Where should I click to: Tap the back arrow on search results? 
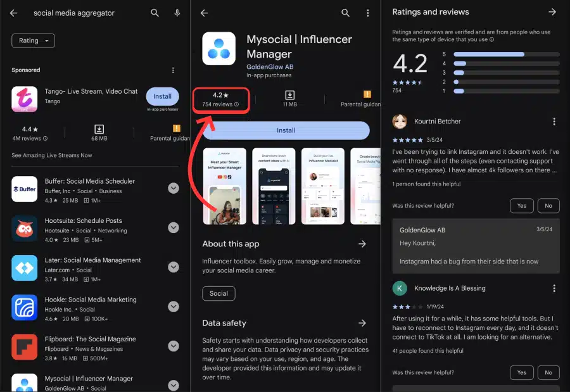[x=13, y=13]
